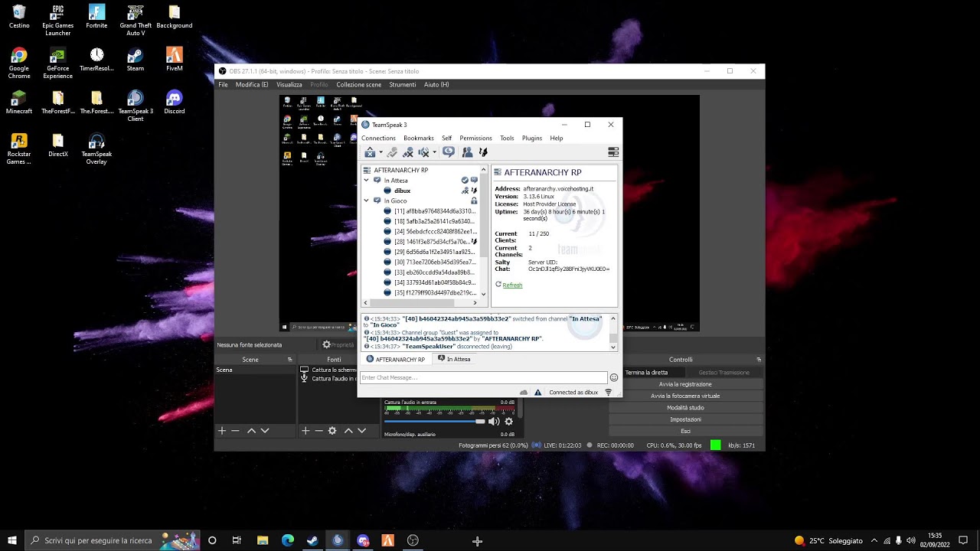The height and width of the screenshot is (551, 980).
Task: Click the Steam icon in the taskbar
Action: click(312, 540)
